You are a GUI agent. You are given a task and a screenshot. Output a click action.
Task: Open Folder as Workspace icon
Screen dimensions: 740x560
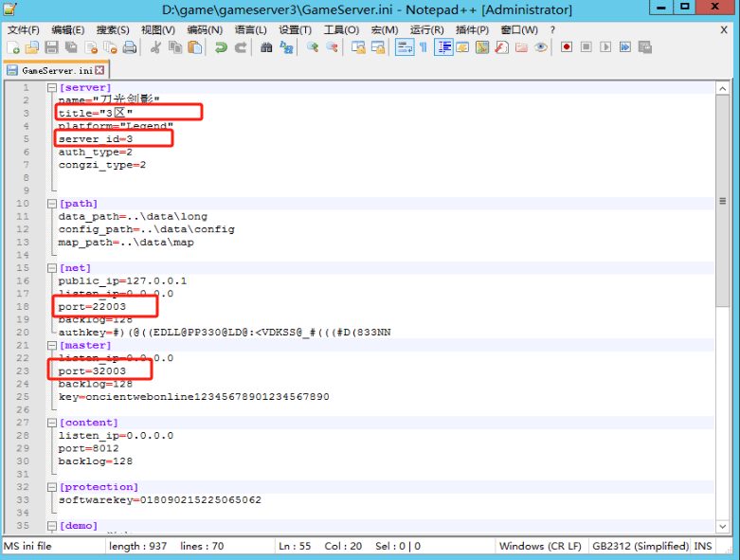[x=521, y=47]
